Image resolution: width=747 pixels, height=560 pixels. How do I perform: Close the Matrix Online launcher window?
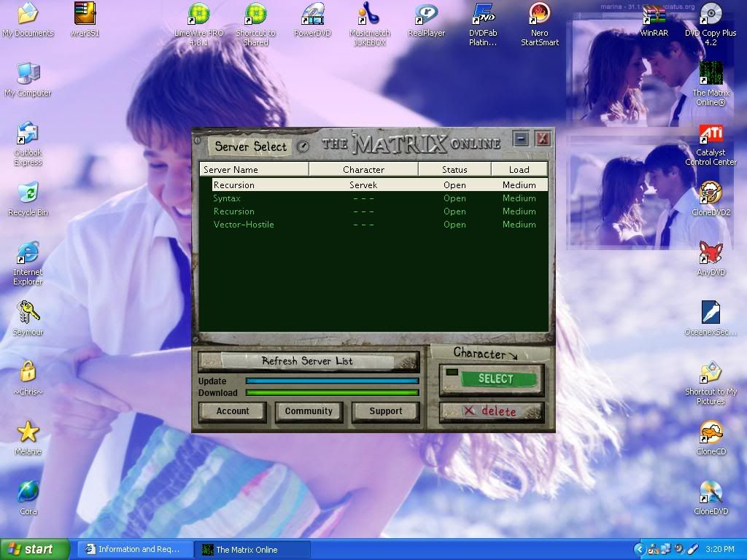(542, 139)
